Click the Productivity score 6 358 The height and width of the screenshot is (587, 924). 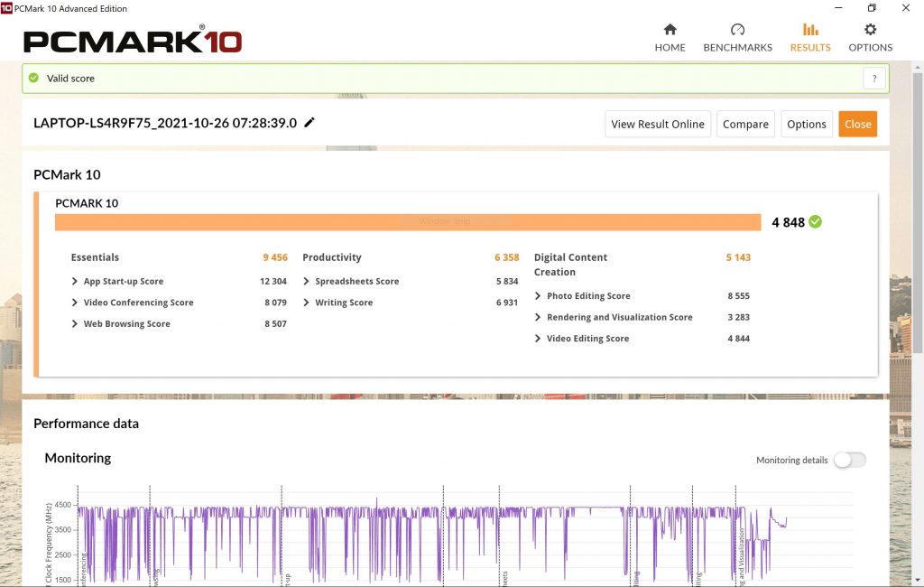click(x=507, y=257)
